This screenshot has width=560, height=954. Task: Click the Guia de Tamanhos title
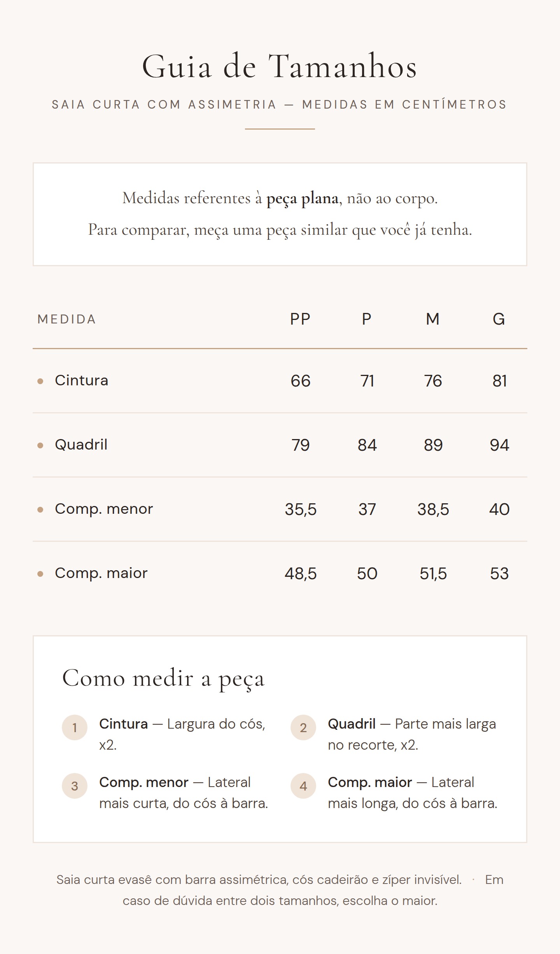[x=280, y=66]
